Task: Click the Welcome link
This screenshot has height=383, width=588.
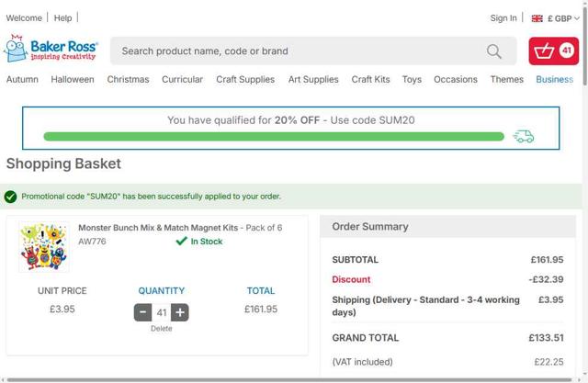Action: tap(24, 18)
